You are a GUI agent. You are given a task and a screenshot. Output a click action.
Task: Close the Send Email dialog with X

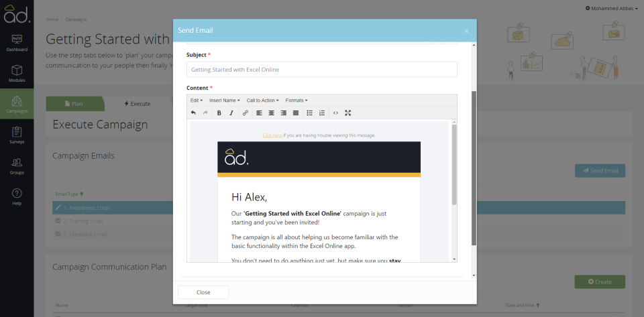[466, 31]
